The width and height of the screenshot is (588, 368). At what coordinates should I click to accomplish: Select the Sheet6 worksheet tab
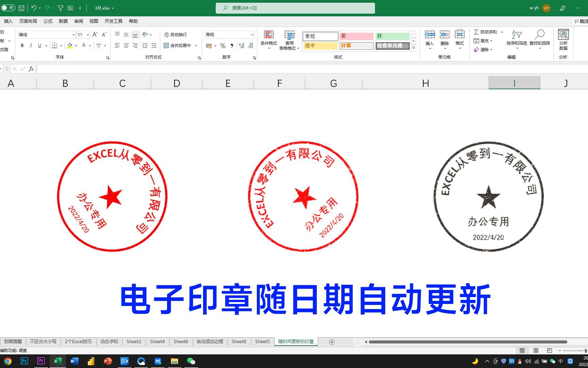181,341
